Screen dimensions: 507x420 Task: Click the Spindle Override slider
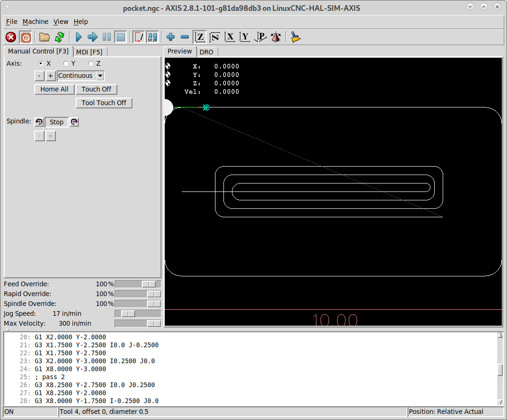pos(138,304)
